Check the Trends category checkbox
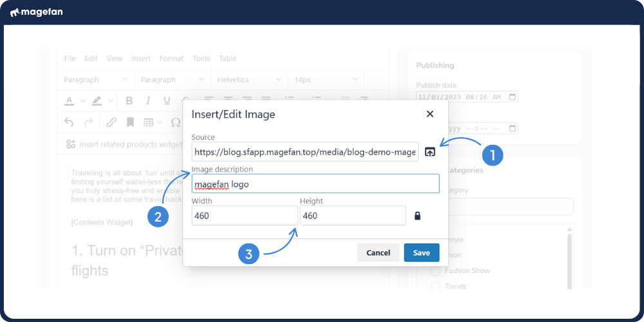The height and width of the screenshot is (322, 644). (x=435, y=286)
